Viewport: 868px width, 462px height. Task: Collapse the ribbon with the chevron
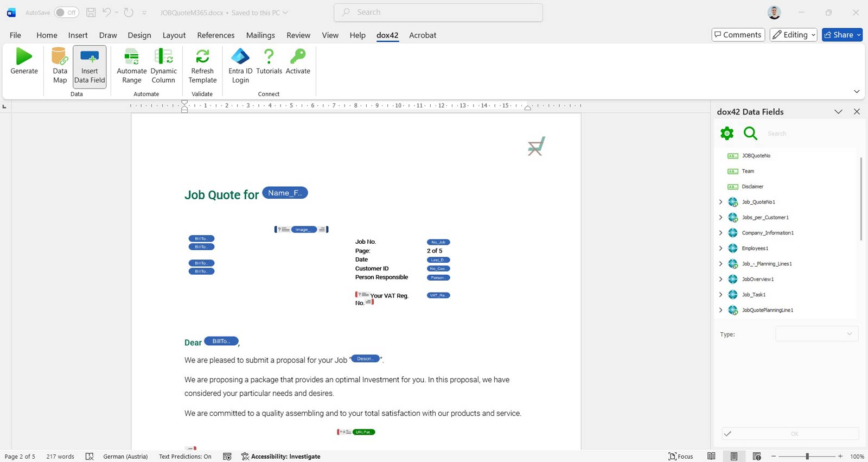click(857, 91)
